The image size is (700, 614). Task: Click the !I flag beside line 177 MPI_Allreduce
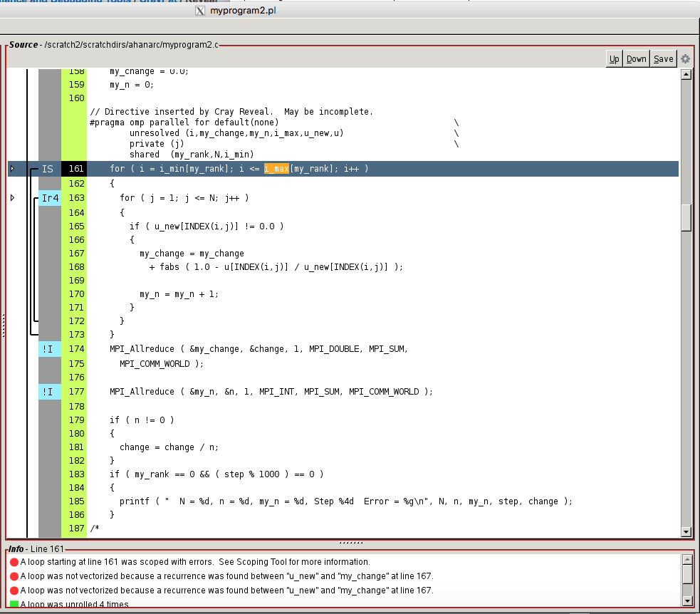(48, 392)
